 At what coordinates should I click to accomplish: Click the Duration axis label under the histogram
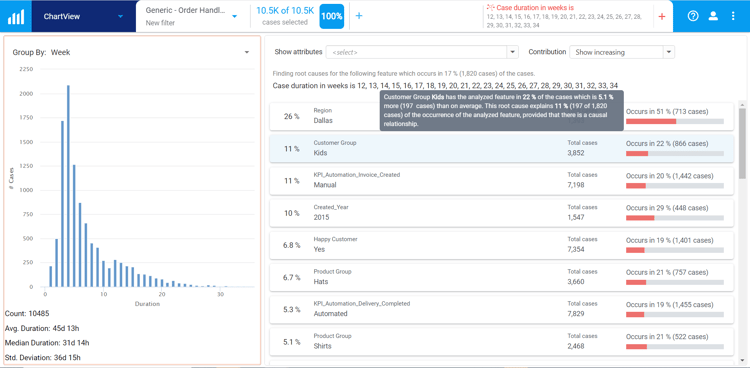pos(147,304)
